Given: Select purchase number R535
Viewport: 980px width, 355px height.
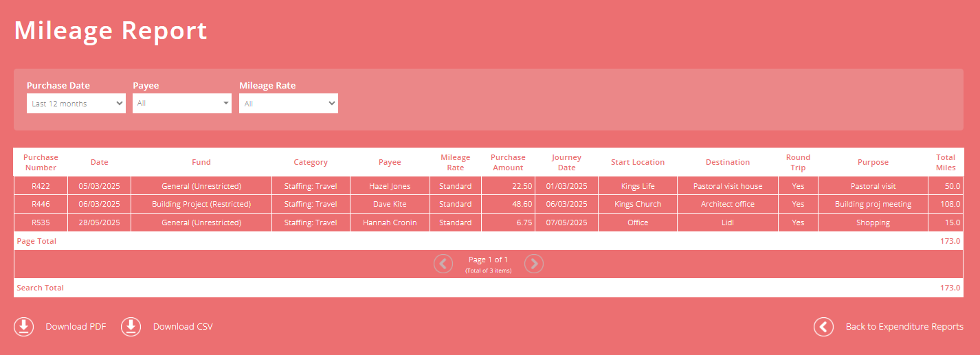Looking at the screenshot, I should [41, 223].
